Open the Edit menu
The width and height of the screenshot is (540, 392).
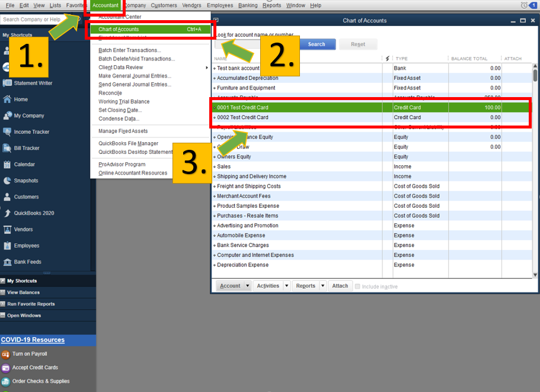click(x=24, y=5)
